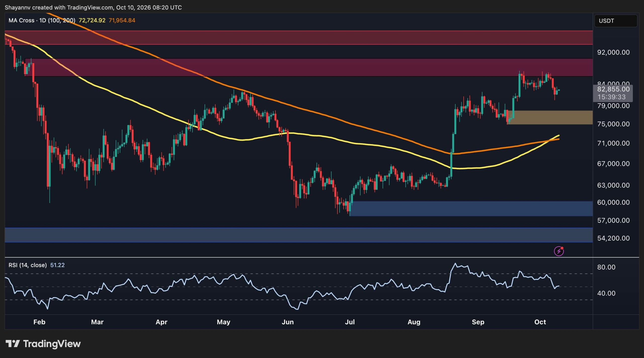Click the 60,000.00 price axis label
The height and width of the screenshot is (358, 644).
(613, 202)
